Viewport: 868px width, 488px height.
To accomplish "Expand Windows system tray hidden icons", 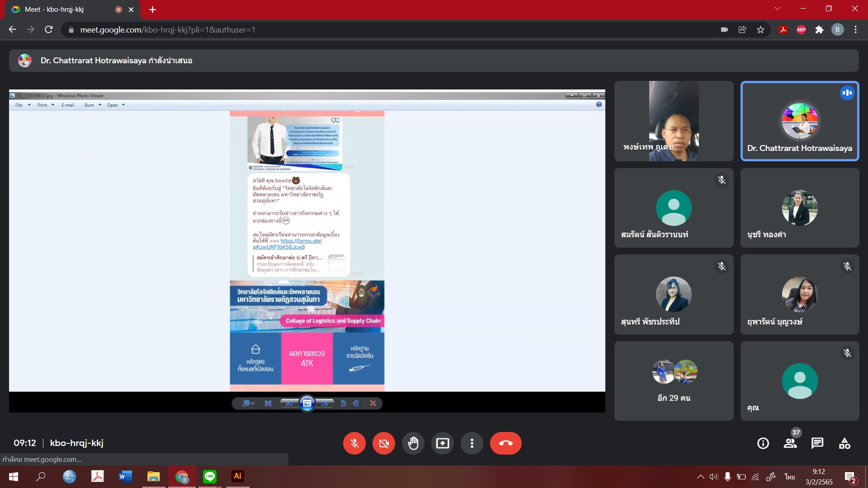I will click(x=700, y=477).
